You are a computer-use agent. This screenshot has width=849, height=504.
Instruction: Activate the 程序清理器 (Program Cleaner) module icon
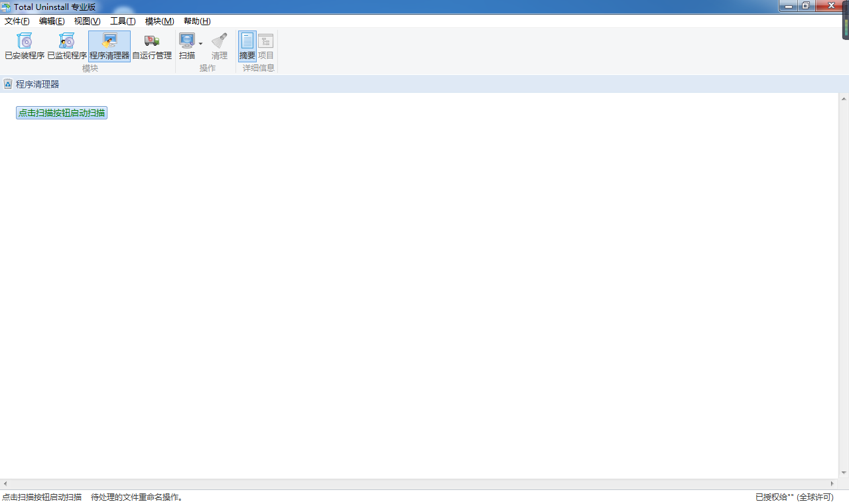click(109, 46)
